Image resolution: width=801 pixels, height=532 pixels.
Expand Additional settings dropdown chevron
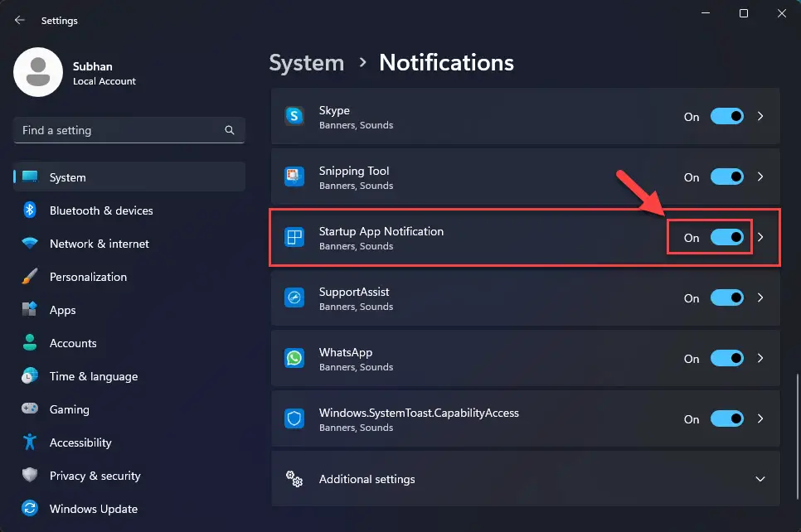coord(760,479)
